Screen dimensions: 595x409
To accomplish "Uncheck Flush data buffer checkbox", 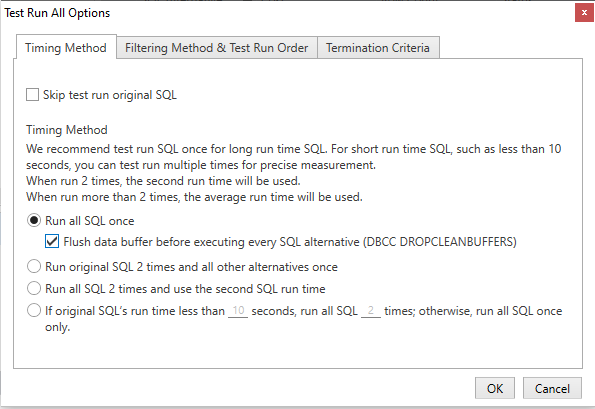I will click(52, 241).
